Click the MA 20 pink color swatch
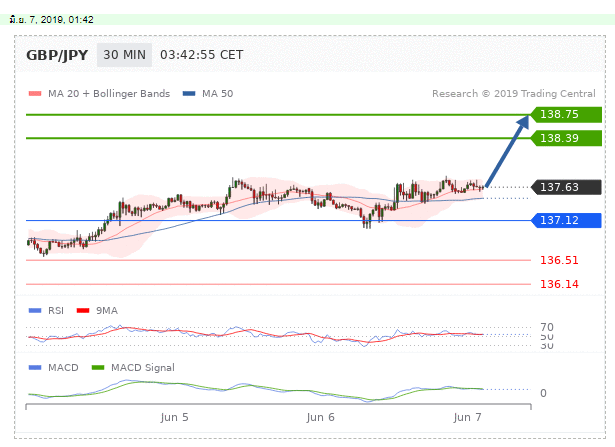 tap(35, 94)
